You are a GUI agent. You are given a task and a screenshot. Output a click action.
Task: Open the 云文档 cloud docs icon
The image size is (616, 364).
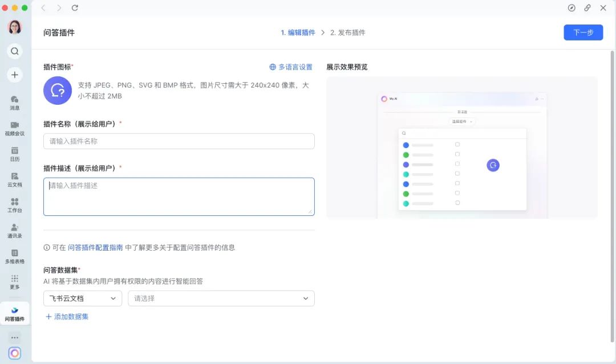[15, 178]
